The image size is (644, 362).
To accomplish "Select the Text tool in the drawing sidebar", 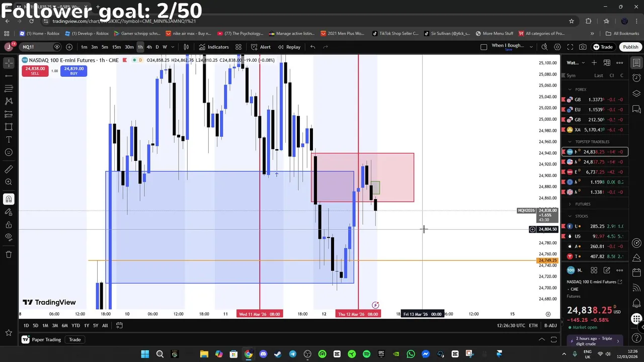I will (9, 139).
